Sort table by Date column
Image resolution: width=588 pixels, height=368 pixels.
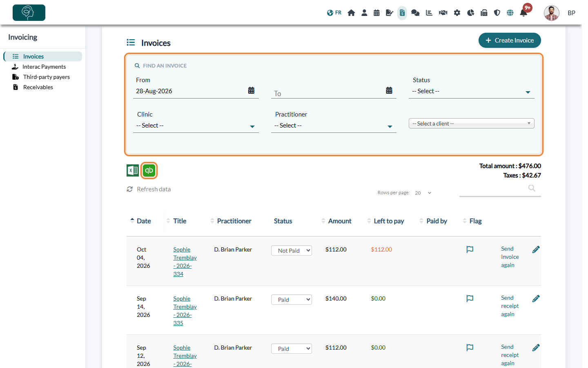pyautogui.click(x=140, y=221)
